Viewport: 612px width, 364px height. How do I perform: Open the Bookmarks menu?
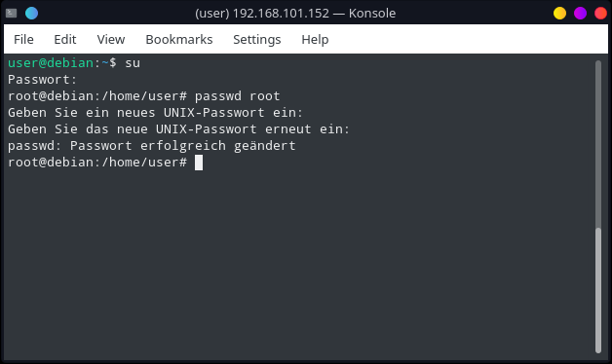coord(179,39)
